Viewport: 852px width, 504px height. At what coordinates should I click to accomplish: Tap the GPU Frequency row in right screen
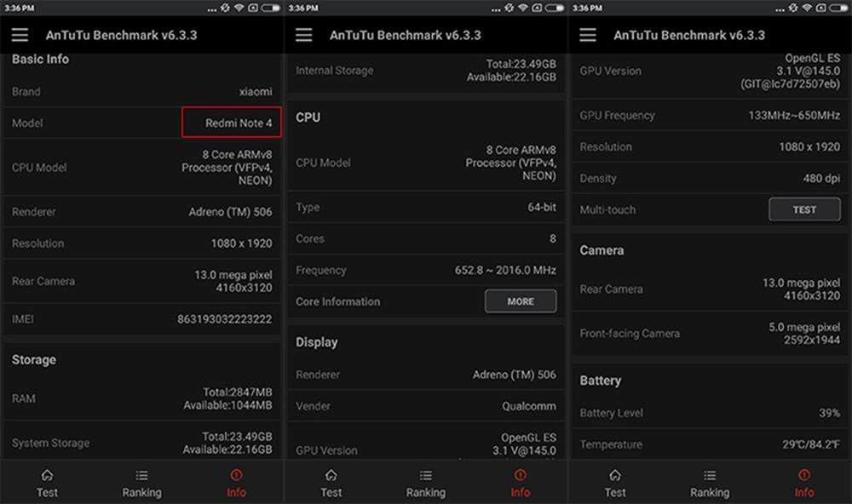coord(709,116)
